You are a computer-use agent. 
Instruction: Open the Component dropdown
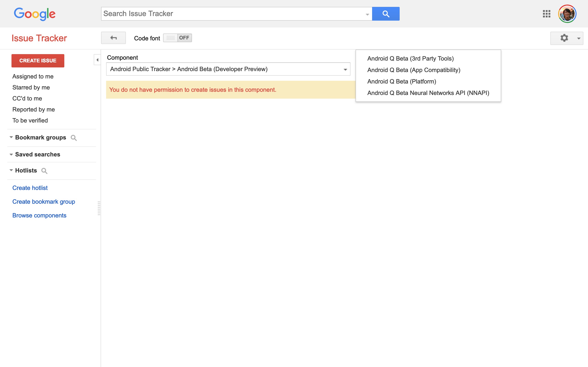tap(228, 69)
